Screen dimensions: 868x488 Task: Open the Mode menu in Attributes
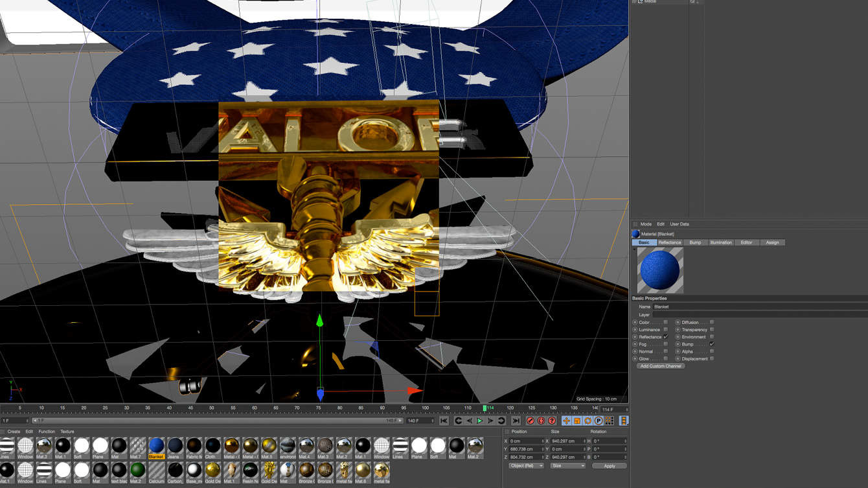(x=646, y=224)
